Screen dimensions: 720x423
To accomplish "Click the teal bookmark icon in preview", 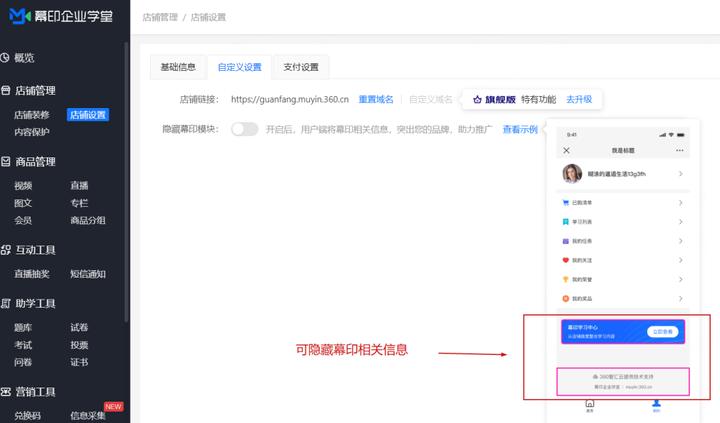I will pos(566,222).
